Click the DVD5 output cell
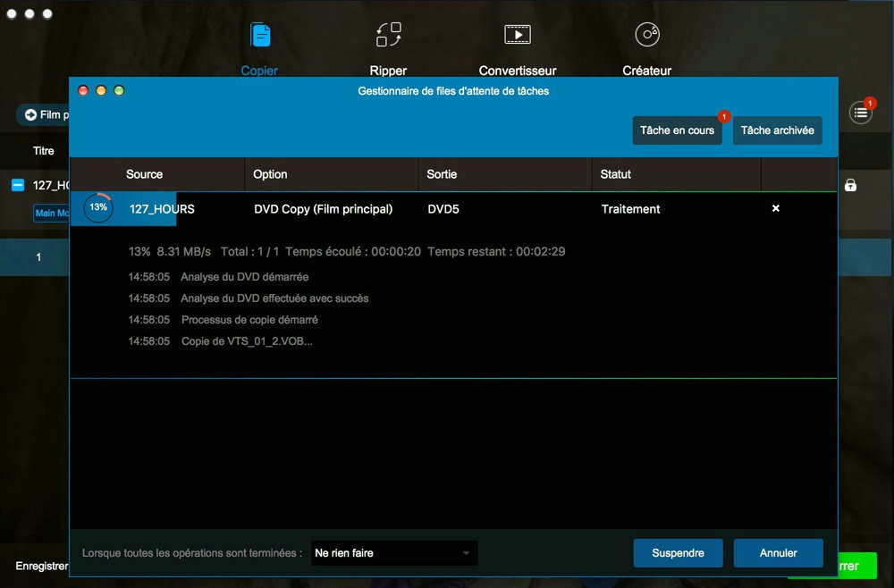 pyautogui.click(x=443, y=209)
